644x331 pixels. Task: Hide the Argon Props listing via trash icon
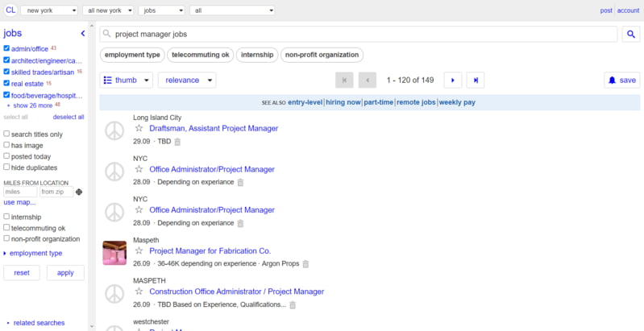pos(305,263)
